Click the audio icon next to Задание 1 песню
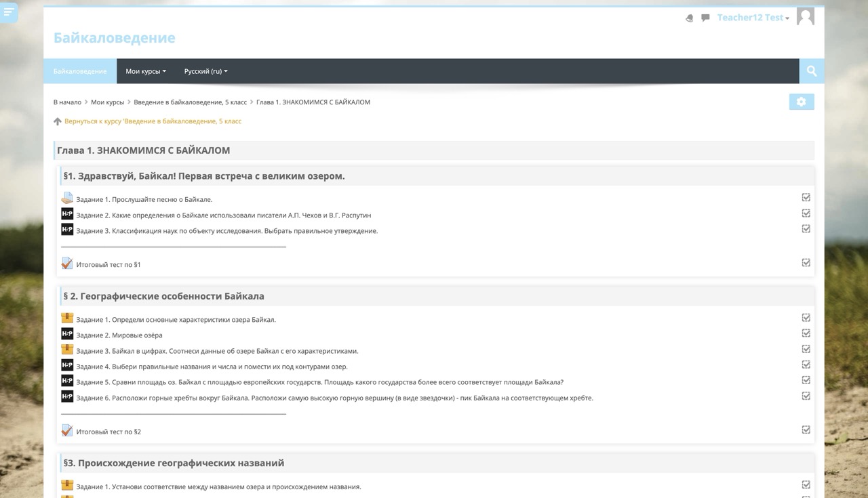The height and width of the screenshot is (498, 868). [x=67, y=199]
